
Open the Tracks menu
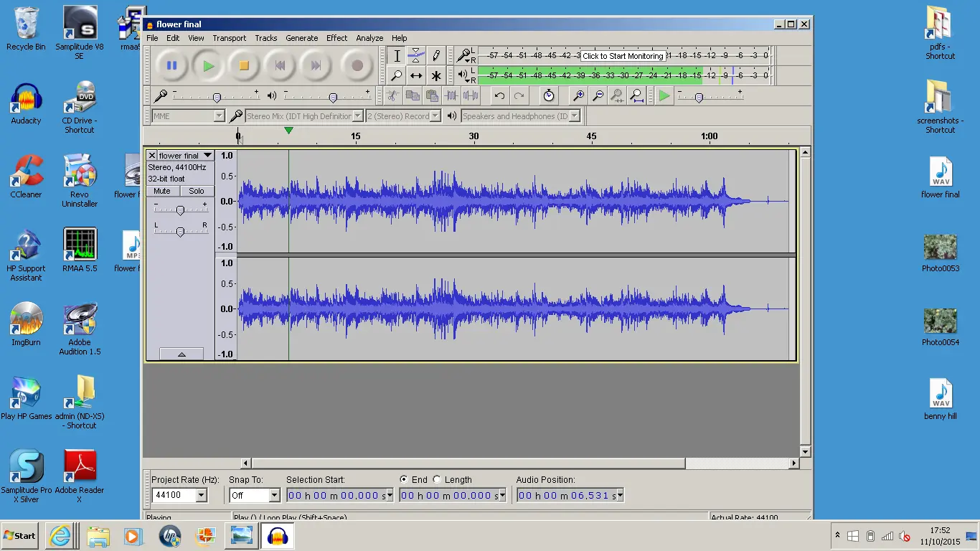click(x=265, y=38)
